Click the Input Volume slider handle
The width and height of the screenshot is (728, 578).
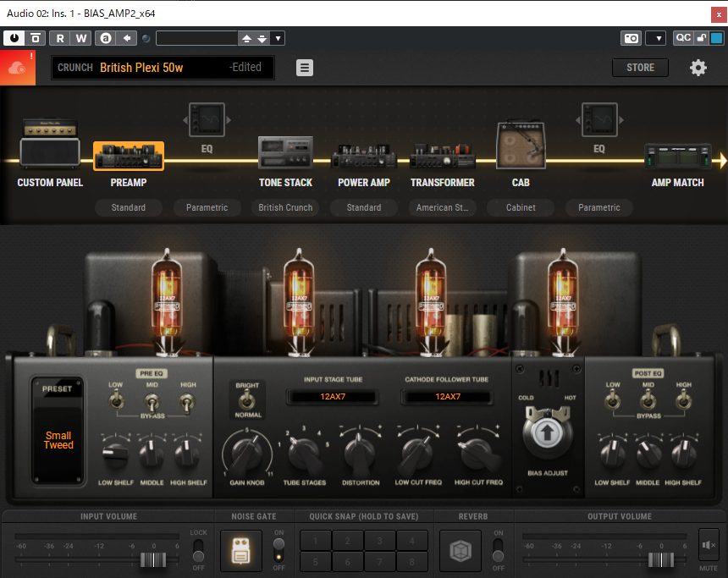tap(153, 559)
